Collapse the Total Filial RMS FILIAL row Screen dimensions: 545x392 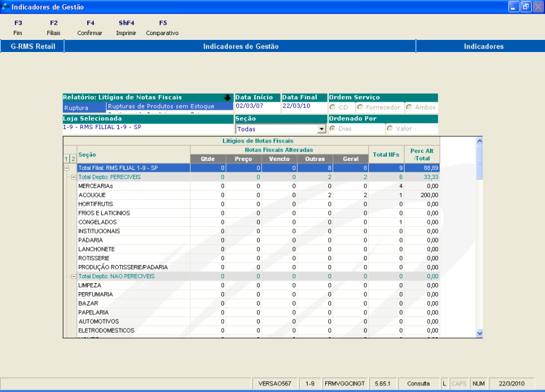point(67,168)
